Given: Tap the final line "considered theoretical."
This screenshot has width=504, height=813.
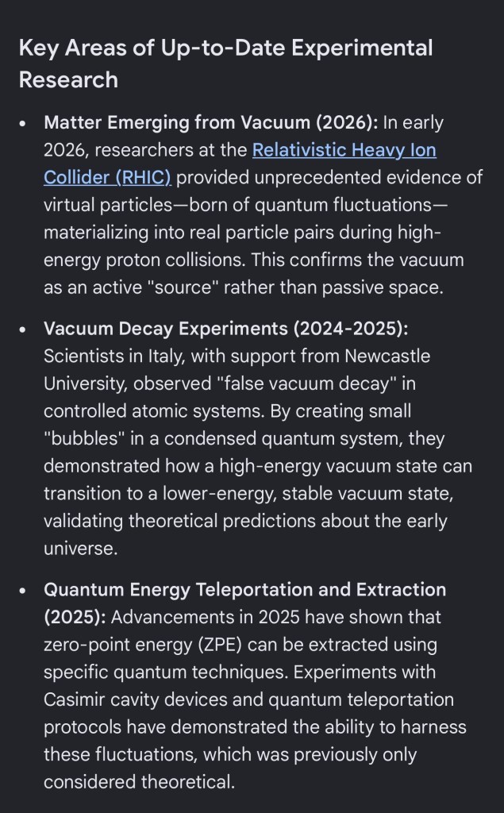Looking at the screenshot, I should [x=139, y=782].
